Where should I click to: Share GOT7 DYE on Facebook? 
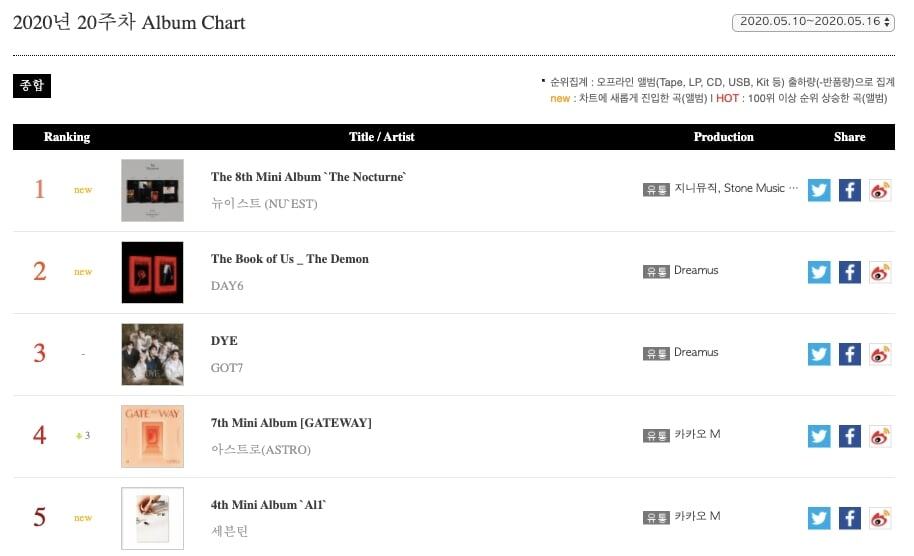[849, 353]
